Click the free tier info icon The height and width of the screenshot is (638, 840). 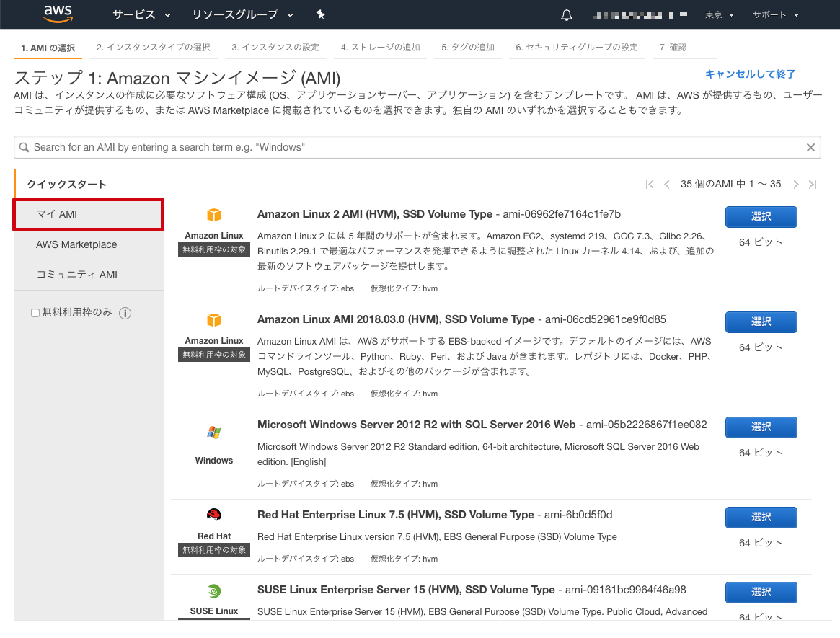coord(125,314)
